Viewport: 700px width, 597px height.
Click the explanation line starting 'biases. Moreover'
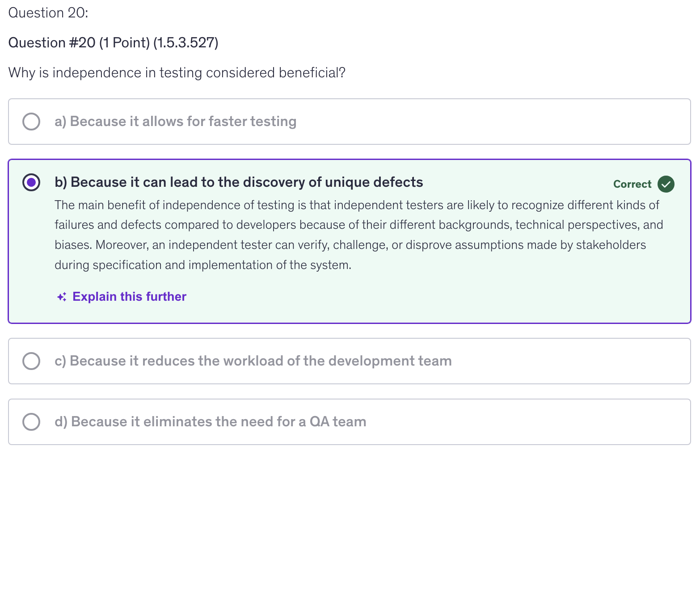coord(350,245)
